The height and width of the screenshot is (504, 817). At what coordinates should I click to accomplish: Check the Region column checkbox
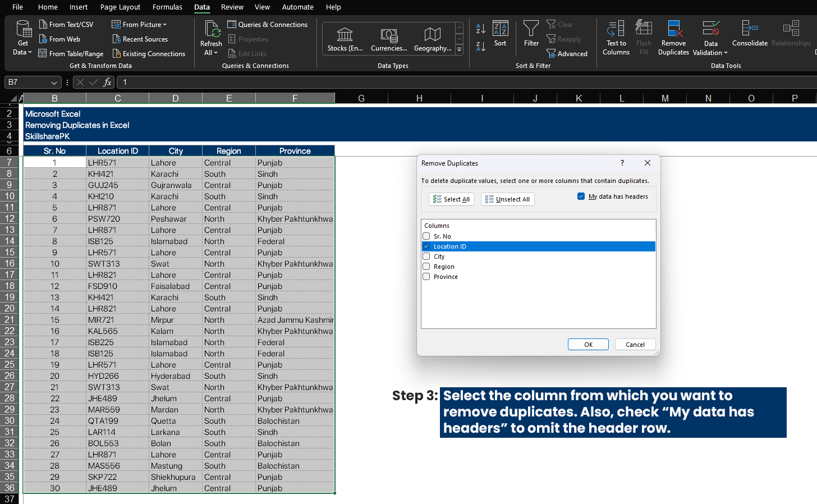[x=426, y=267]
